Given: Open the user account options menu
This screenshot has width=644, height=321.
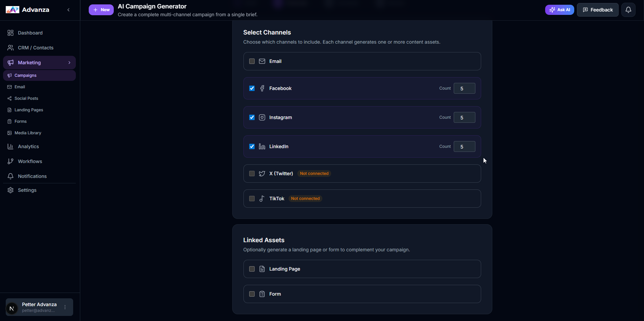Looking at the screenshot, I should pos(65,307).
